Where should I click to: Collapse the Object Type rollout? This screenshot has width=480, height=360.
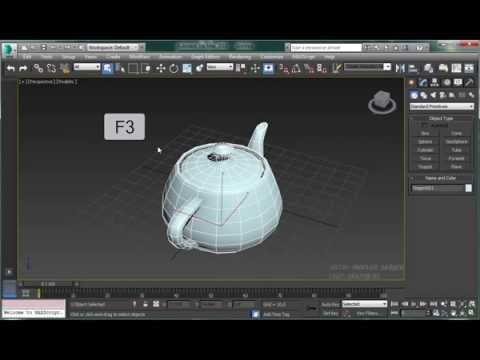[441, 118]
